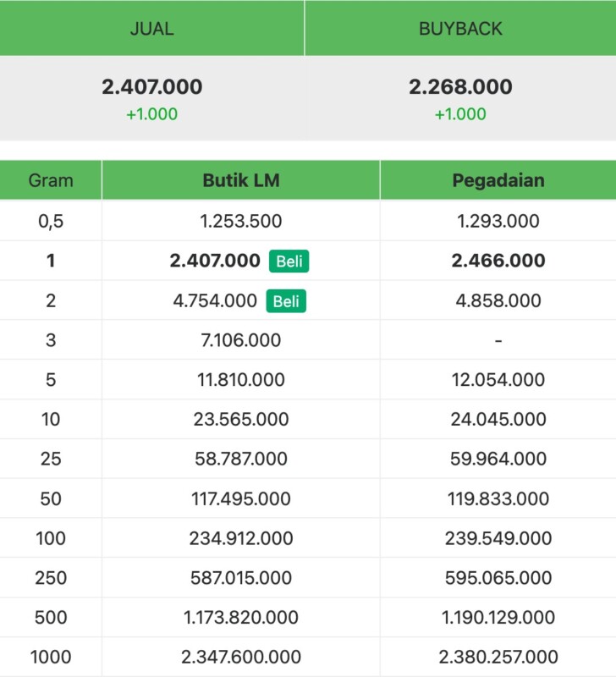Image resolution: width=616 pixels, height=677 pixels.
Task: Click Pegadaian 5 gram price 12.054.000
Action: (498, 380)
